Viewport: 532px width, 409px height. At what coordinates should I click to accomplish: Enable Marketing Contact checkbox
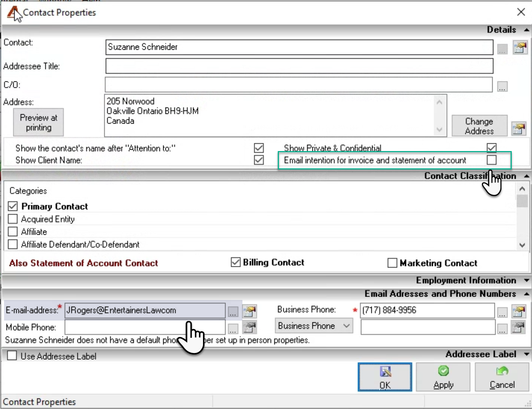pos(392,263)
